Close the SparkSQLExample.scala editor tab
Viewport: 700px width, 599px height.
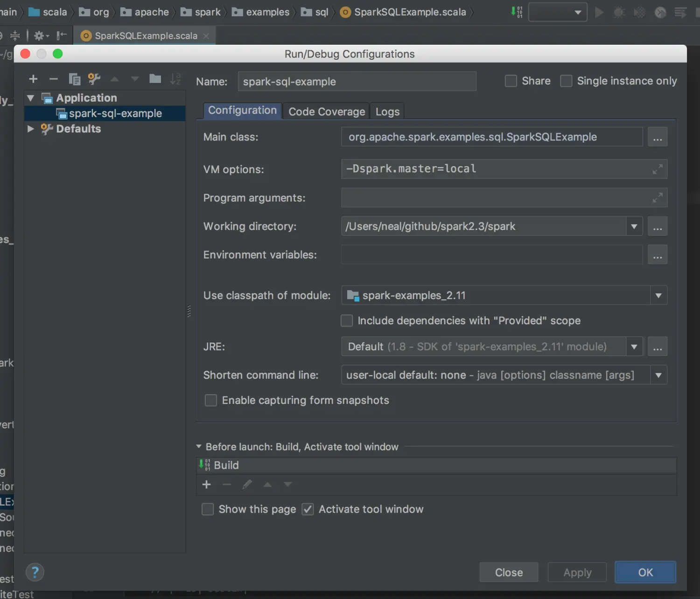coord(206,36)
